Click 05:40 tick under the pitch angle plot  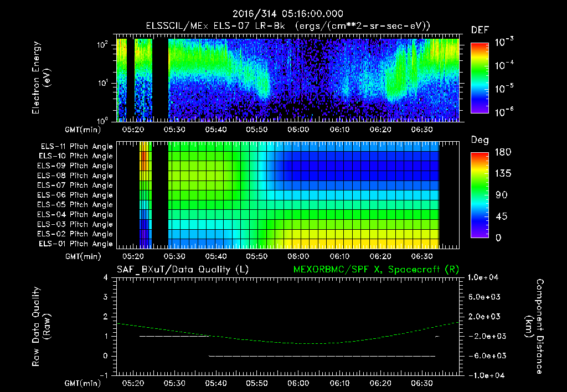[216, 256]
